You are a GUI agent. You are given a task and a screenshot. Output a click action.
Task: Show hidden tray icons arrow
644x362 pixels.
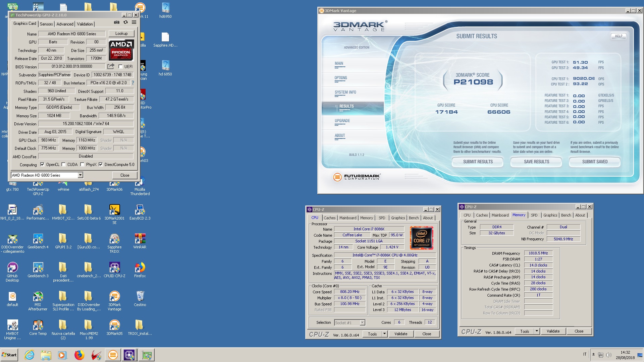(x=593, y=355)
